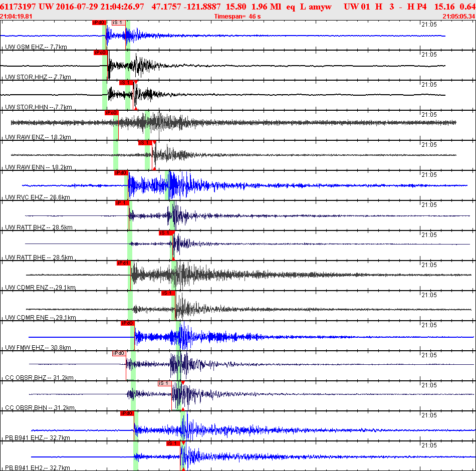Click the iPd0 pick flag on FMW EHZ

127,323
